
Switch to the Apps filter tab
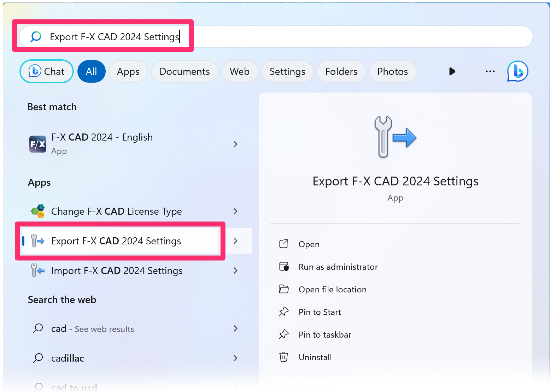pos(128,71)
